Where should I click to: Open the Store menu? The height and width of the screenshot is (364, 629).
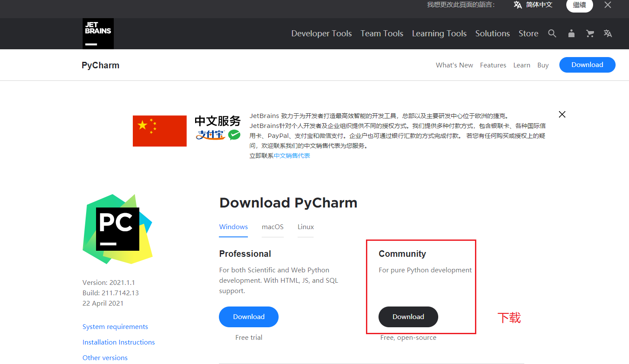point(529,33)
